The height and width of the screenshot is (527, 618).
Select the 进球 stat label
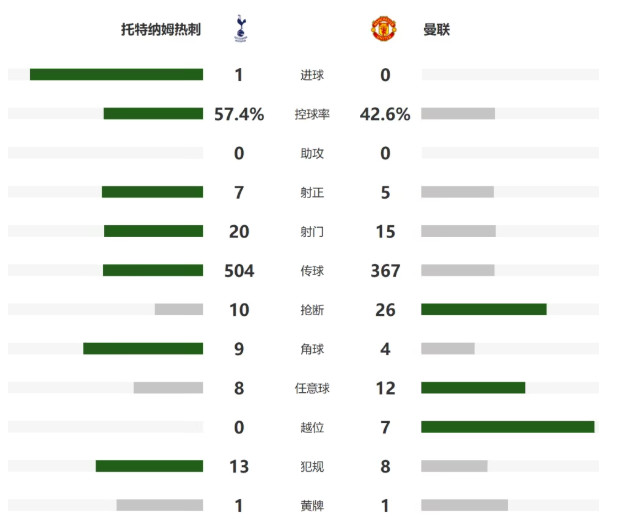[312, 75]
